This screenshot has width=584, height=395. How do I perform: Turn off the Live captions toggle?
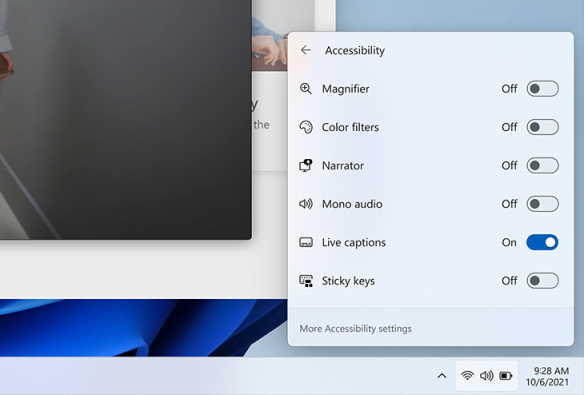point(542,242)
